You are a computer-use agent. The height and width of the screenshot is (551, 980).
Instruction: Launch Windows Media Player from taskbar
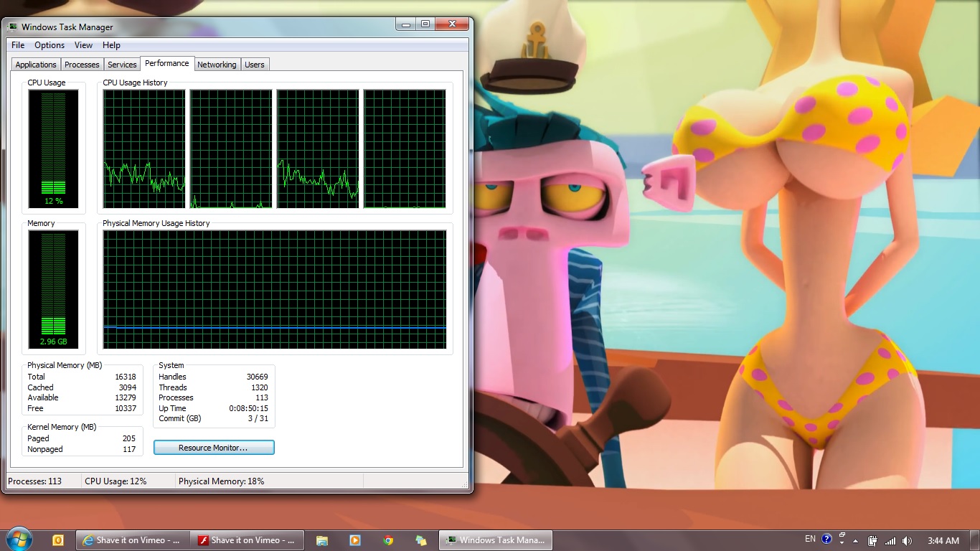(354, 540)
